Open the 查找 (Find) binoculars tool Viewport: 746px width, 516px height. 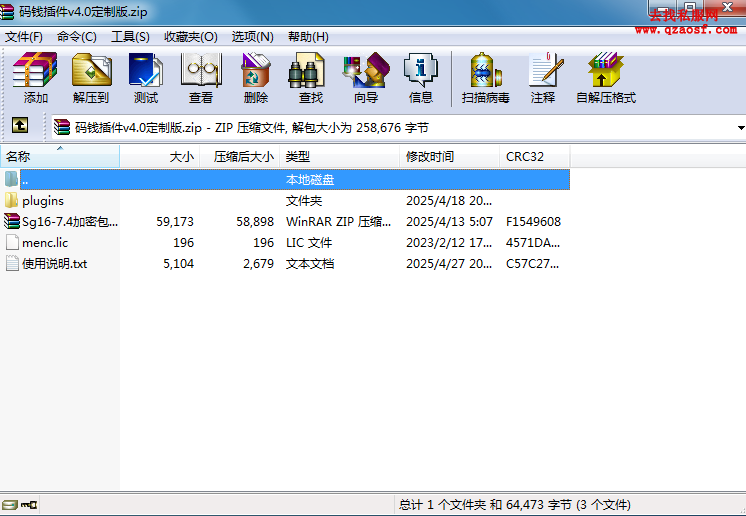(310, 78)
